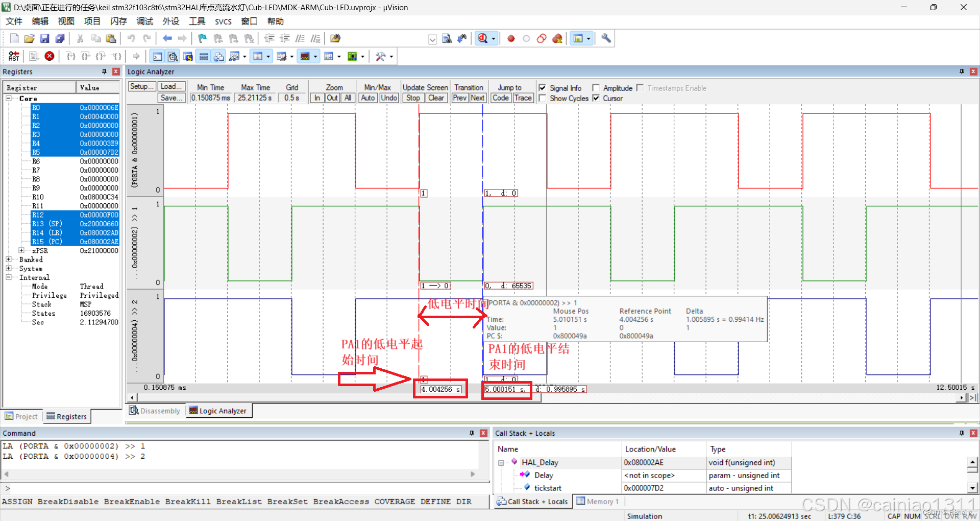Click the Update Screen Stop button
Image resolution: width=980 pixels, height=521 pixels.
(x=413, y=98)
